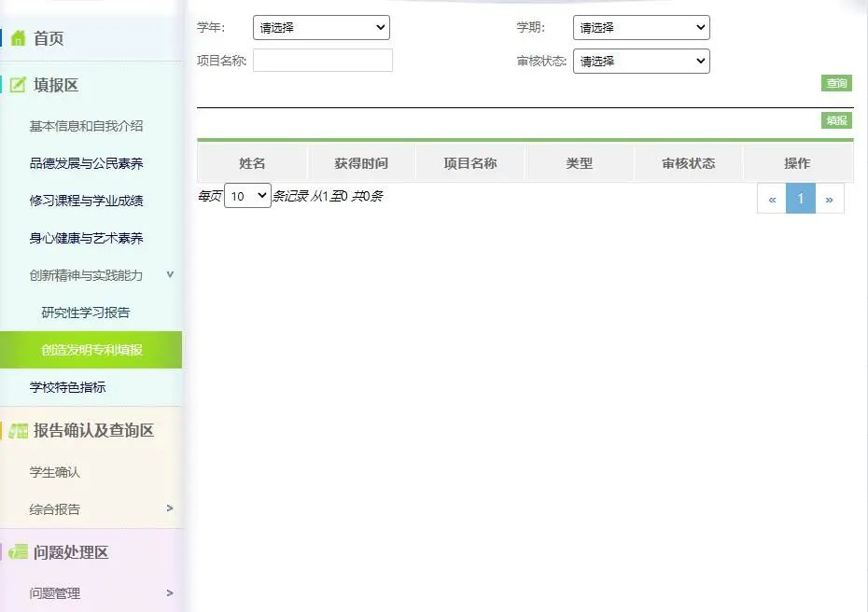
Task: Change the per-page record count dropdown
Action: point(246,196)
